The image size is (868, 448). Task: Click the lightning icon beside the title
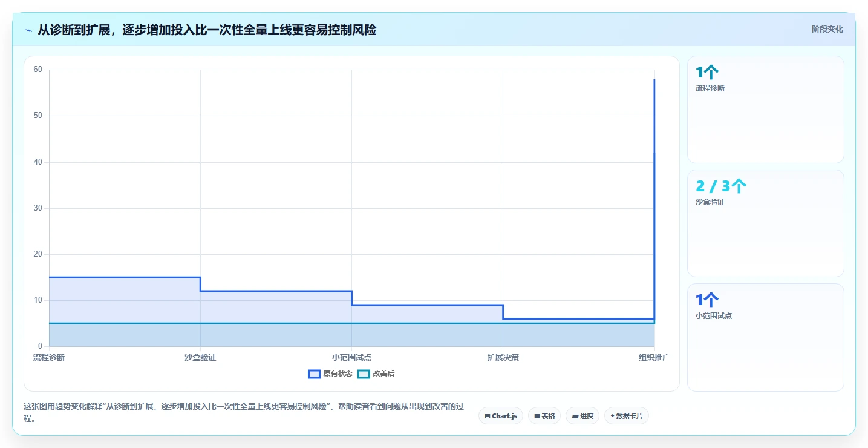(28, 30)
